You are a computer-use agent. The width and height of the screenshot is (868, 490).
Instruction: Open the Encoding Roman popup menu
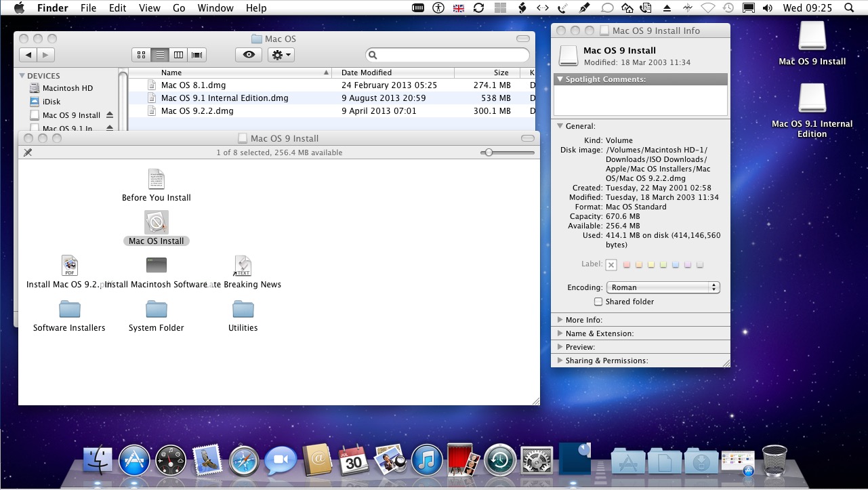click(663, 287)
